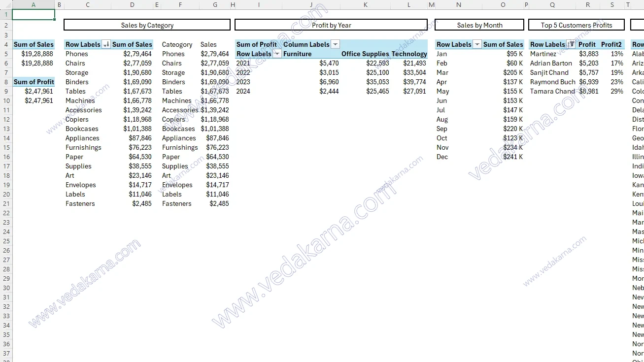Click the $5,470 Furniture profit cell
Image resolution: width=644 pixels, height=362 pixels.
pyautogui.click(x=311, y=63)
